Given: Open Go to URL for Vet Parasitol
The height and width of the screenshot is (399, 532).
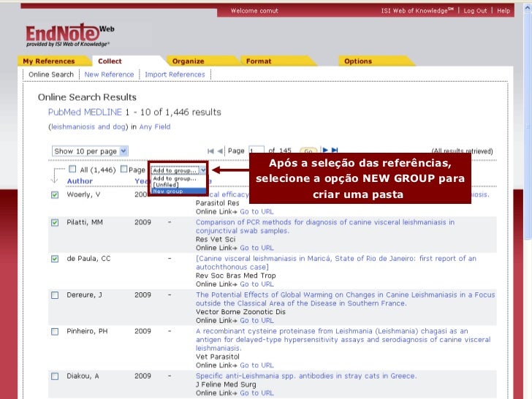Looking at the screenshot, I should point(256,365).
